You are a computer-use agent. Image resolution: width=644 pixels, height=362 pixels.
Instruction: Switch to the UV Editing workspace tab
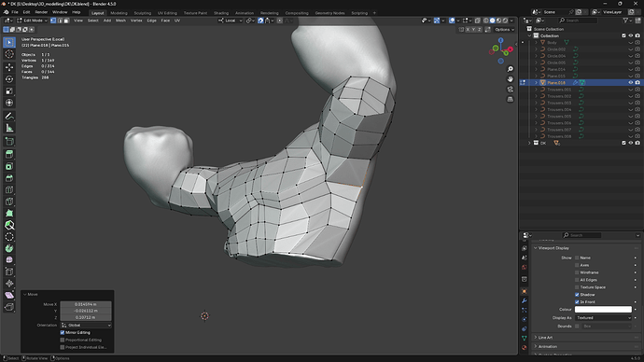pos(167,13)
